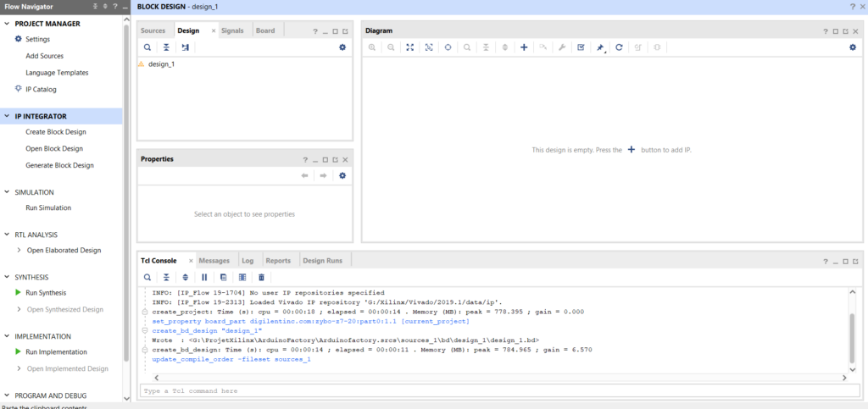Collapse the PROJECT MANAGER section
This screenshot has height=409, width=868.
(x=8, y=24)
